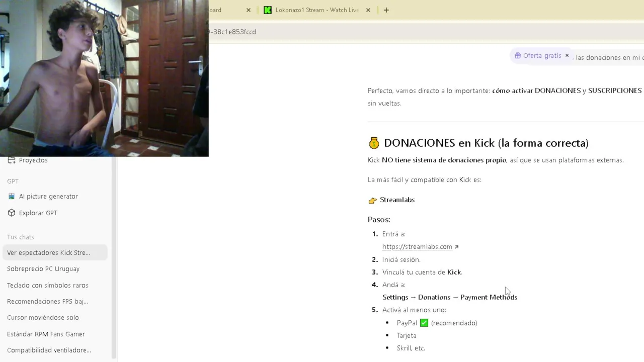
Task: Click 'La más fácil y compatible con Kick es:'
Action: [x=425, y=179]
